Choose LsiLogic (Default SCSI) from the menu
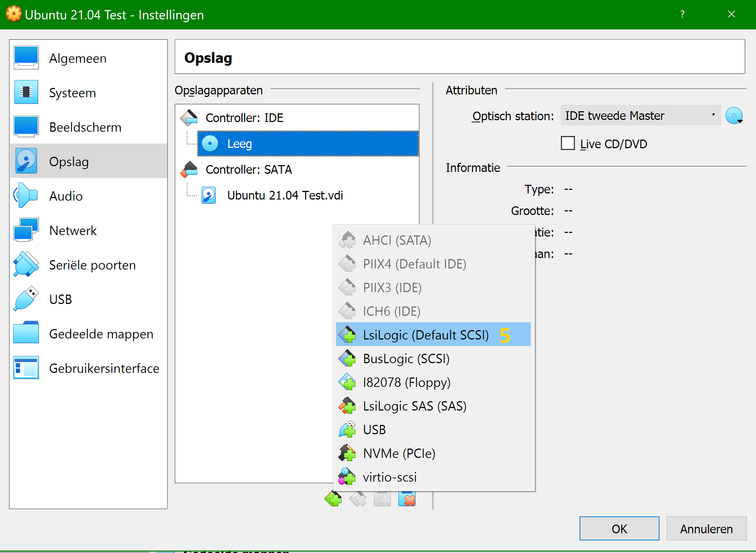 click(426, 335)
